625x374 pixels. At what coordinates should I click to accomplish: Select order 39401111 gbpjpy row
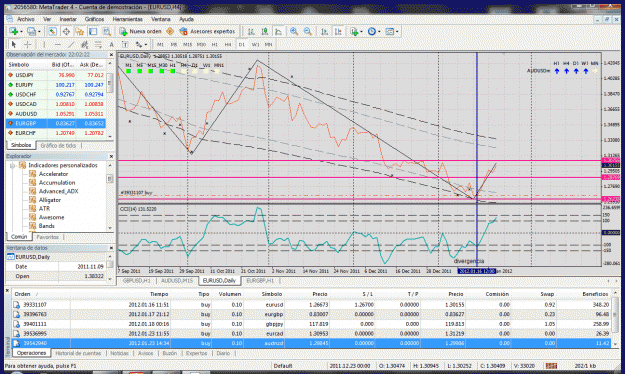[x=311, y=324]
